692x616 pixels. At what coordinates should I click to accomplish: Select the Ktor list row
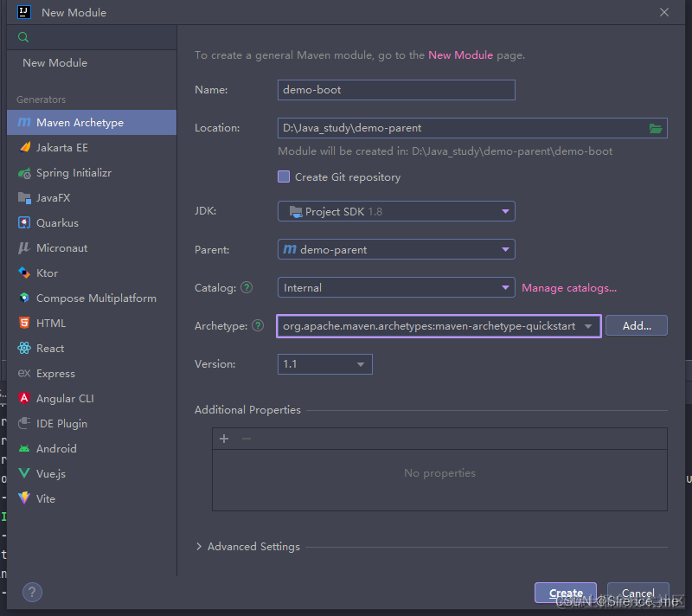[x=92, y=273]
